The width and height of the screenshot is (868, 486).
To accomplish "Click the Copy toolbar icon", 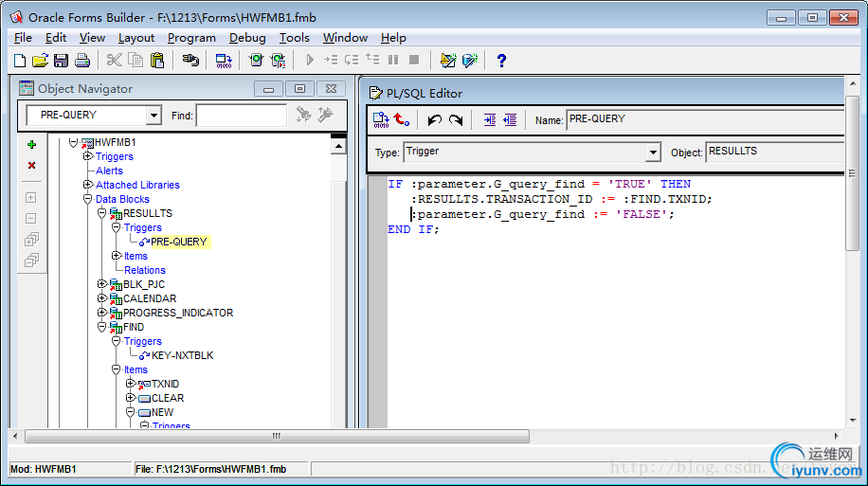I will click(x=136, y=60).
